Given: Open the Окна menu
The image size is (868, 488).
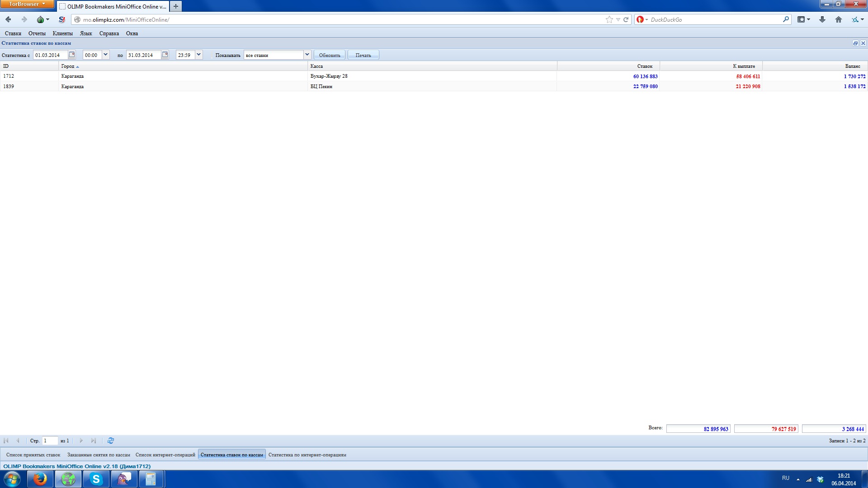Looking at the screenshot, I should (132, 33).
